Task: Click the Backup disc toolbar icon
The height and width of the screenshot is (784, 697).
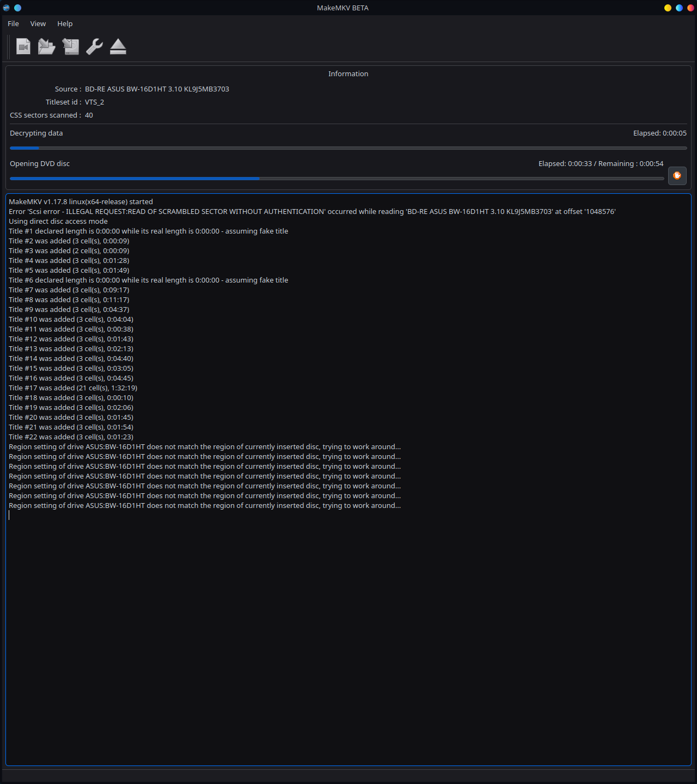Action: (x=71, y=47)
